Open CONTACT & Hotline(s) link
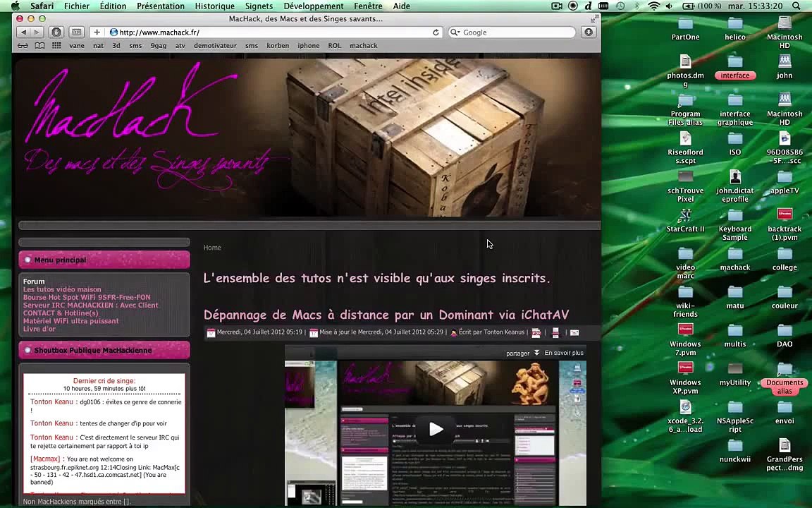 click(x=61, y=313)
